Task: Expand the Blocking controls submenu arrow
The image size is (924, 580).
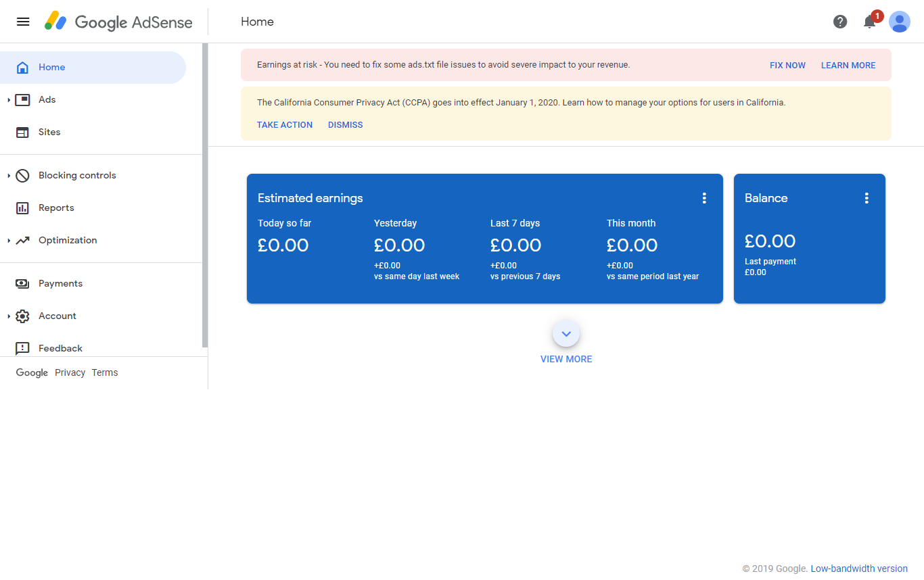Action: click(9, 176)
